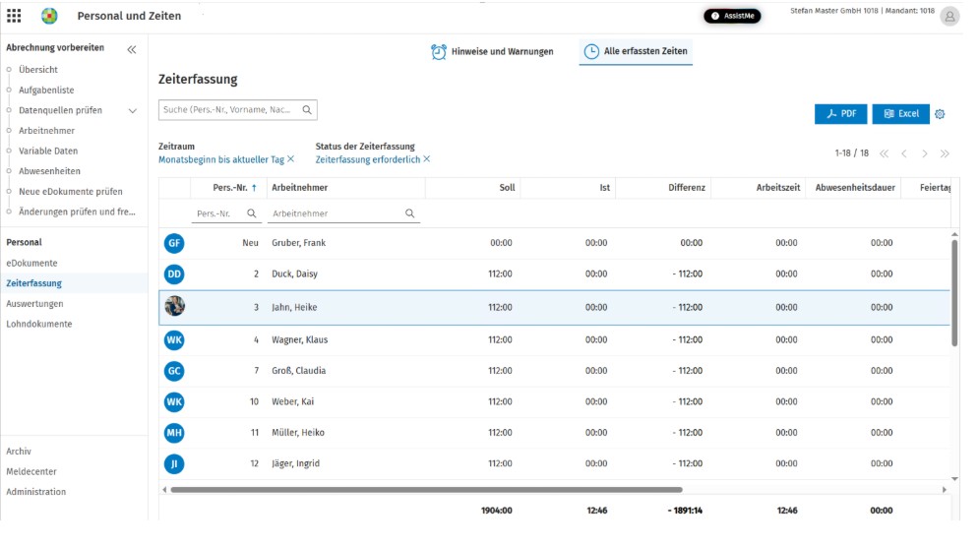Click the MH avatar for Müller, Heiko

pyautogui.click(x=174, y=432)
